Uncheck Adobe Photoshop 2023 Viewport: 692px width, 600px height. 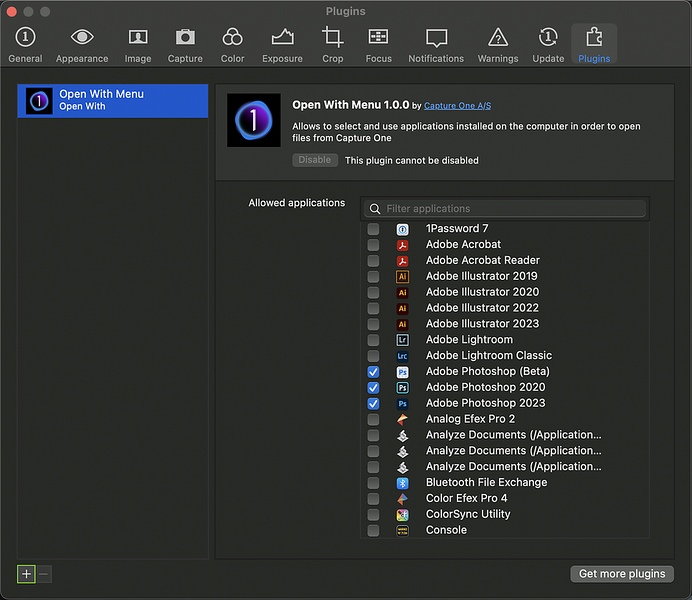tap(373, 404)
